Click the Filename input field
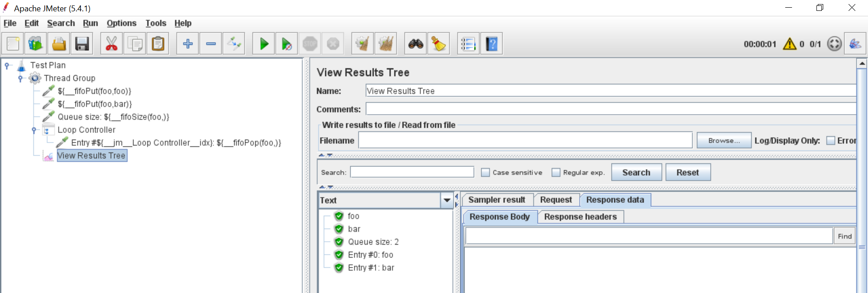The width and height of the screenshot is (868, 293). click(525, 140)
